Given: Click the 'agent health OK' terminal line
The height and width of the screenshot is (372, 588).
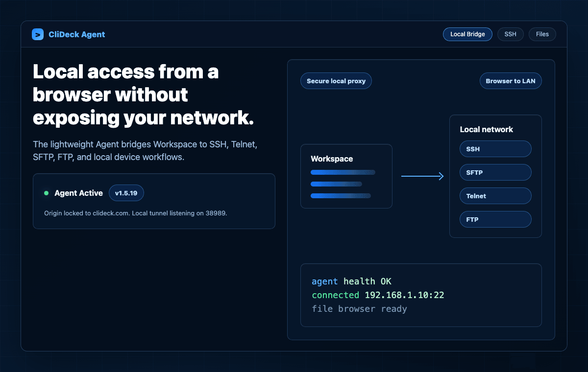Looking at the screenshot, I should click(351, 281).
